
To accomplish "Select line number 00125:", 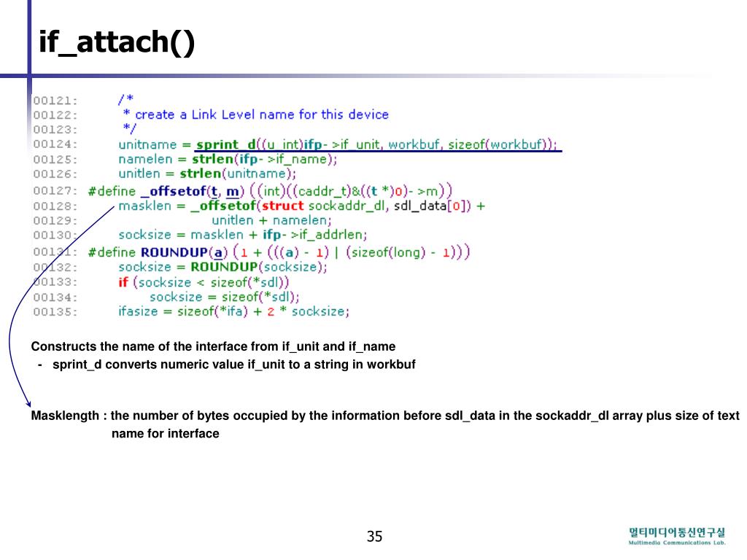I will pyautogui.click(x=55, y=160).
